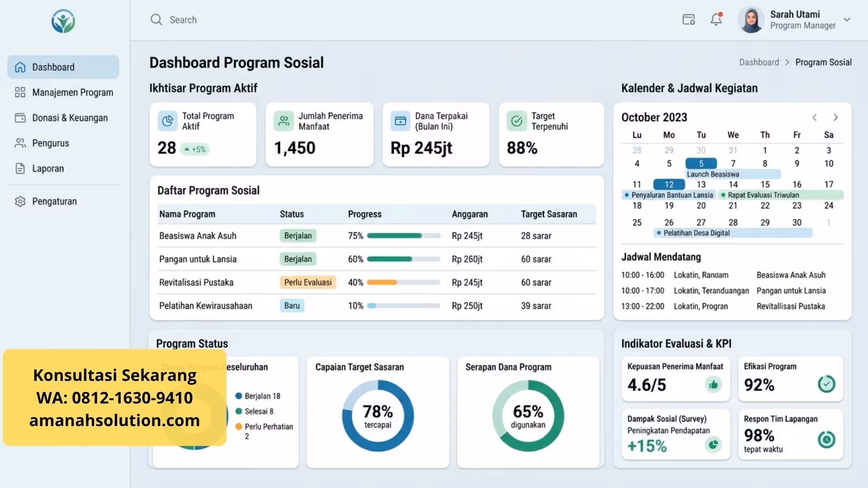The image size is (868, 488).
Task: Click the Pelatihan Kewirausahaan program name
Action: coord(206,306)
